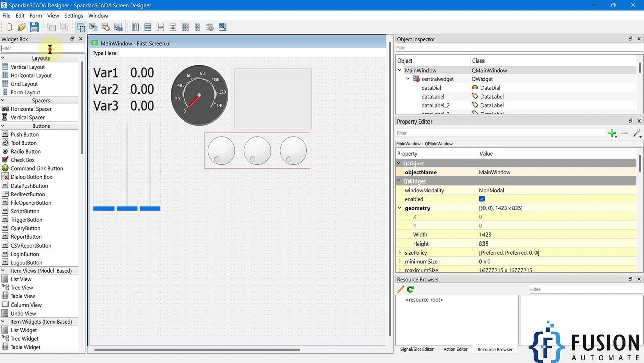Toggle the enabled property checkbox
644x363 pixels.
click(x=482, y=199)
